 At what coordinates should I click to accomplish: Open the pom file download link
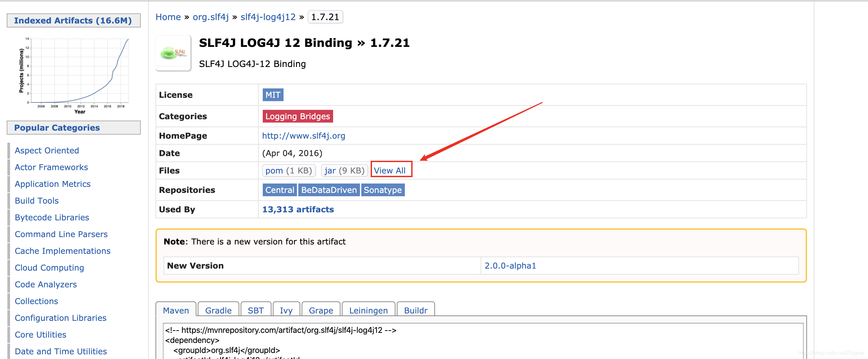274,170
